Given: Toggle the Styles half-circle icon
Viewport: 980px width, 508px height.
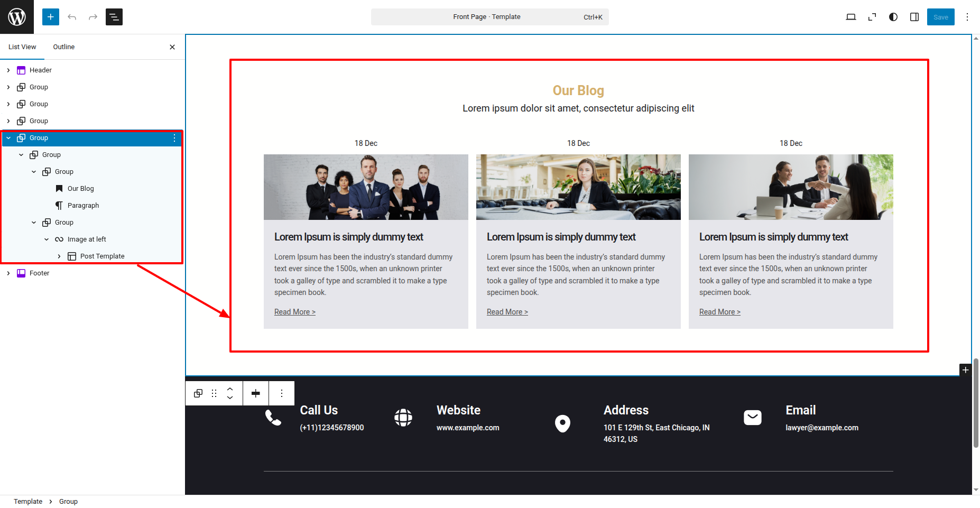Looking at the screenshot, I should tap(893, 17).
